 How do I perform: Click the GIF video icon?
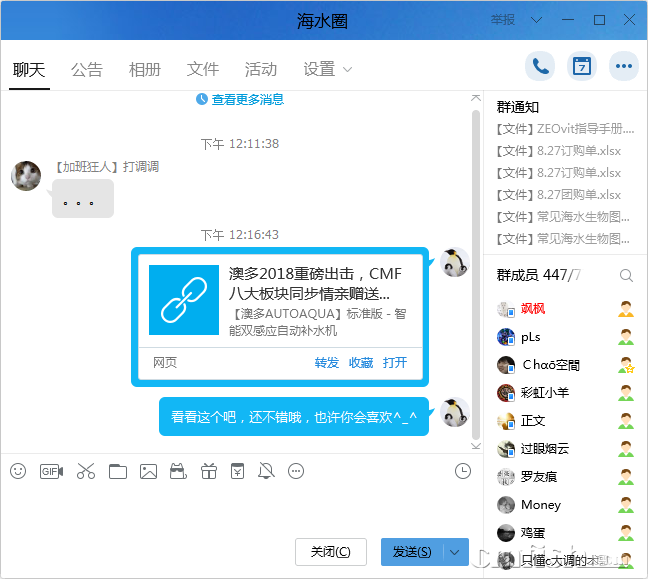point(51,471)
